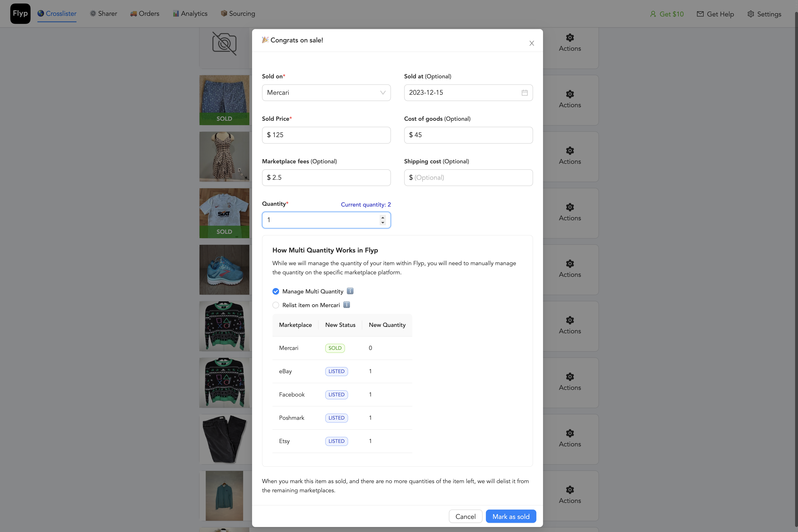Cancel the sale dialog
Image resolution: width=798 pixels, height=532 pixels.
tap(465, 516)
